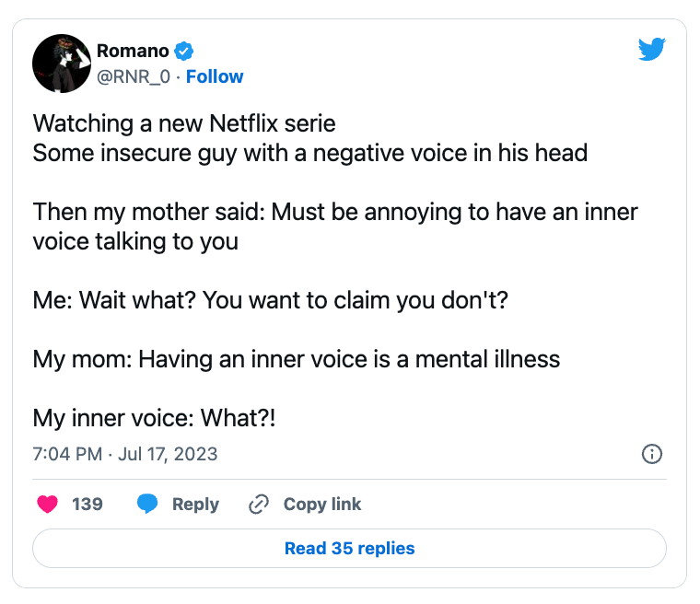Select the Copy link text

coord(321,504)
